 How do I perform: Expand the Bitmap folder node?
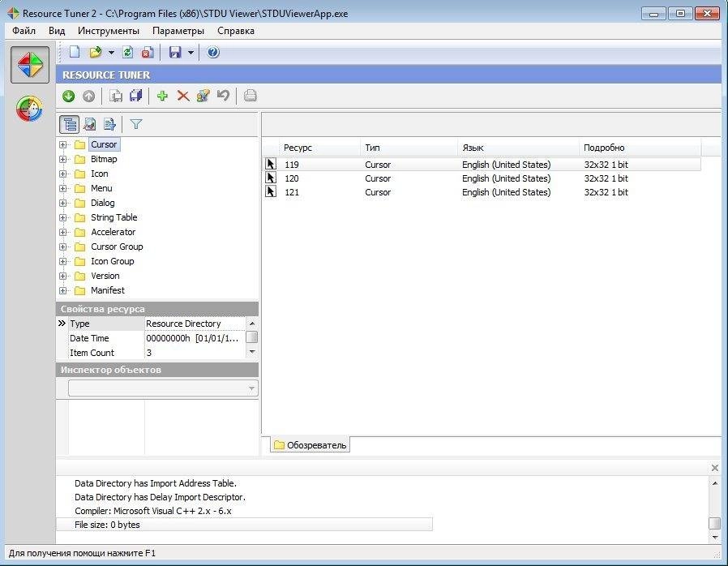[62, 159]
